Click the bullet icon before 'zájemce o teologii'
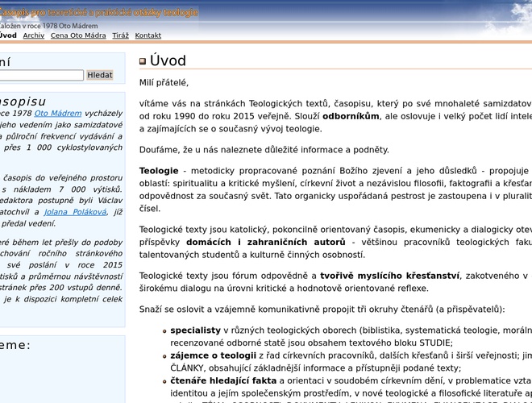 [x=164, y=355]
